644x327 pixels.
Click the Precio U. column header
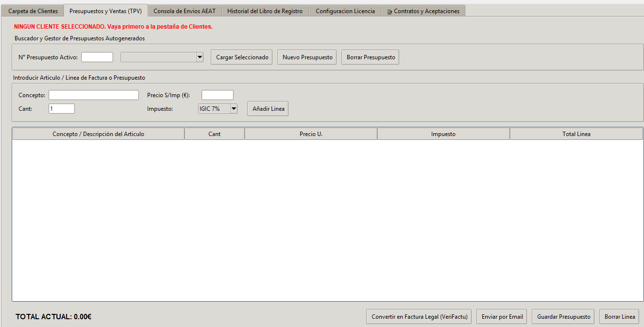(311, 134)
